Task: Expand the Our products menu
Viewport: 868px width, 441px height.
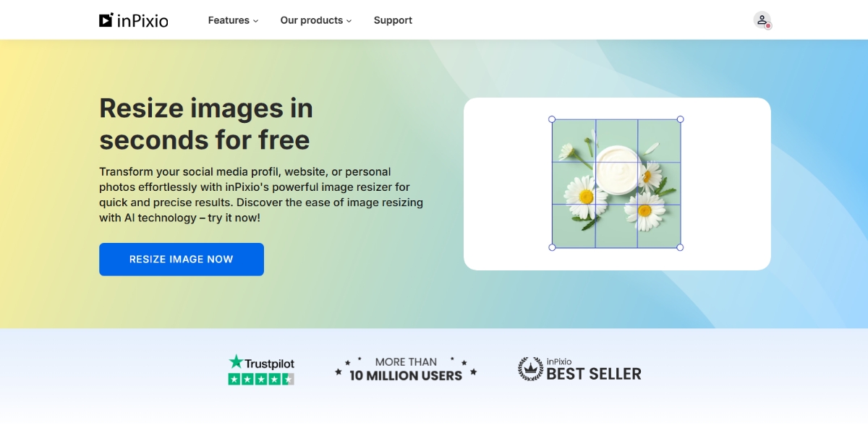Action: click(316, 20)
